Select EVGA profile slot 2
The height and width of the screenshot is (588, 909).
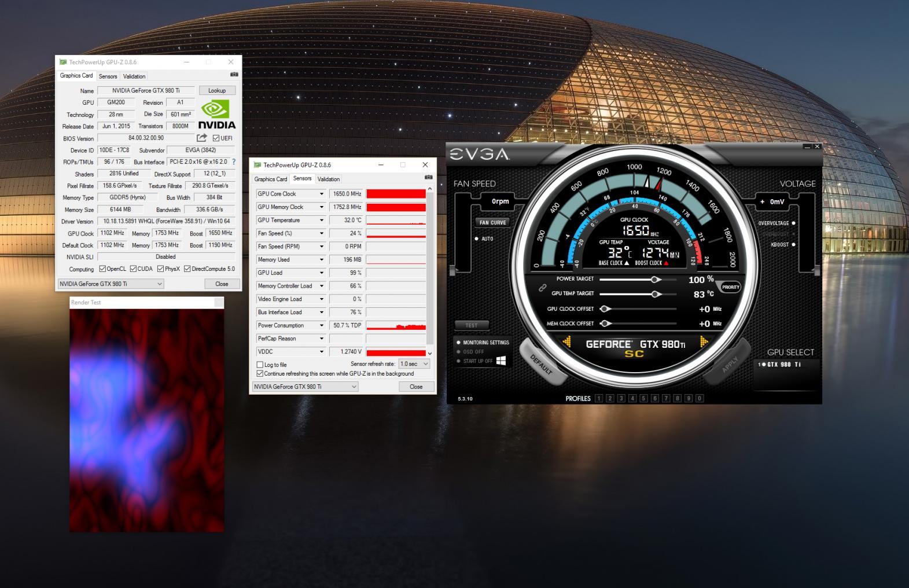[x=610, y=398]
